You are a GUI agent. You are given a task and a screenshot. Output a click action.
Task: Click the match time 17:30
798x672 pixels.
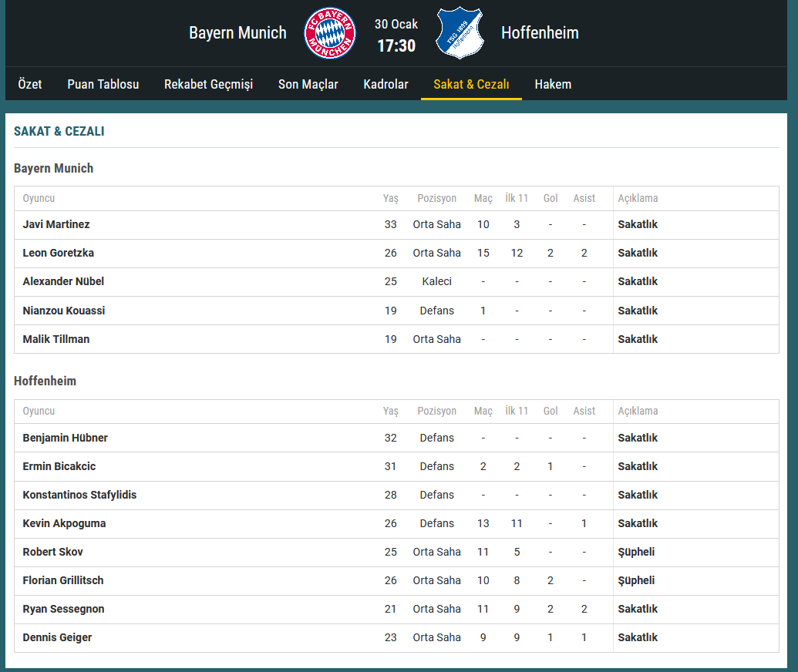click(396, 45)
